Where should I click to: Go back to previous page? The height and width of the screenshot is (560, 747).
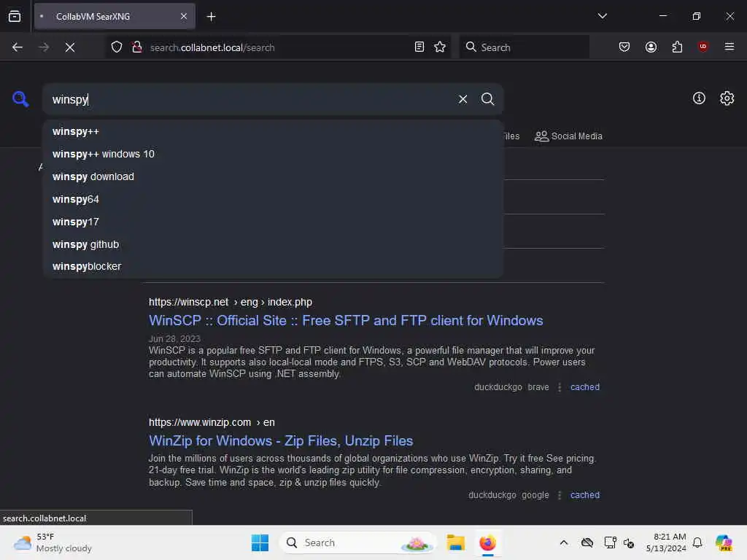click(x=18, y=47)
